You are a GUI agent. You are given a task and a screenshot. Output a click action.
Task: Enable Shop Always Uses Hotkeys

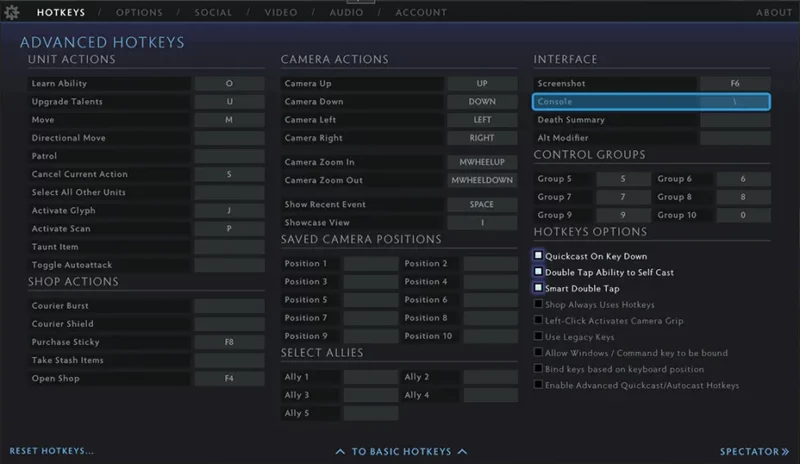[538, 304]
